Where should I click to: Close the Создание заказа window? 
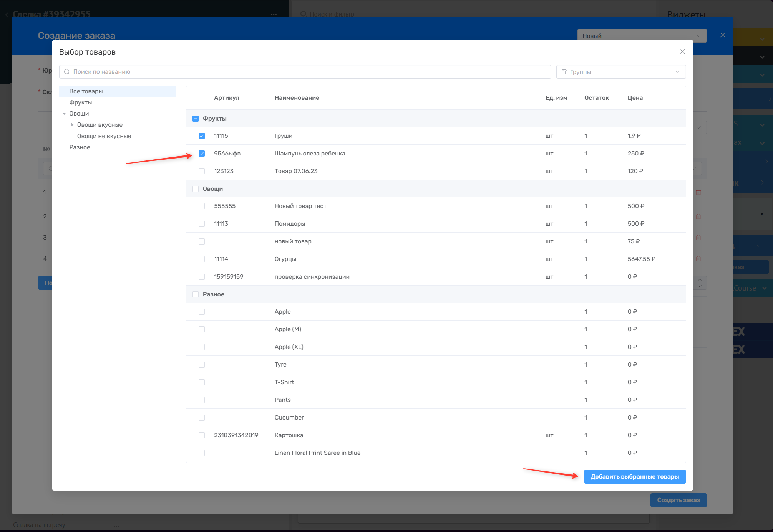tap(723, 35)
